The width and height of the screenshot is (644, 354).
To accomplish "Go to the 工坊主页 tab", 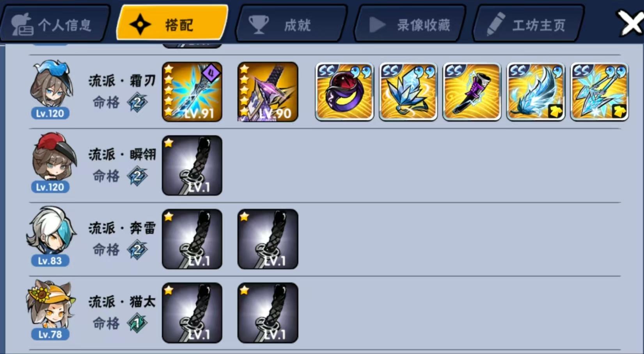I will click(529, 24).
